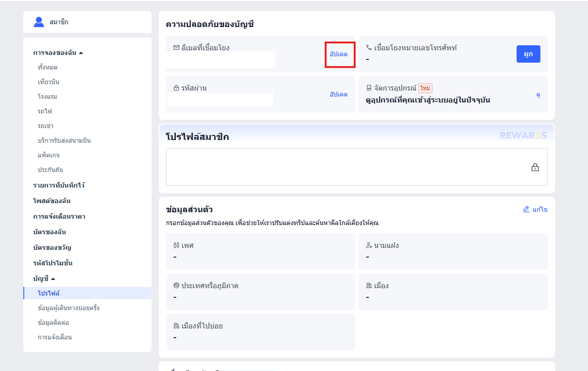Image resolution: width=588 pixels, height=371 pixels.
Task: Click อัปเดต link for linked email
Action: tap(339, 54)
